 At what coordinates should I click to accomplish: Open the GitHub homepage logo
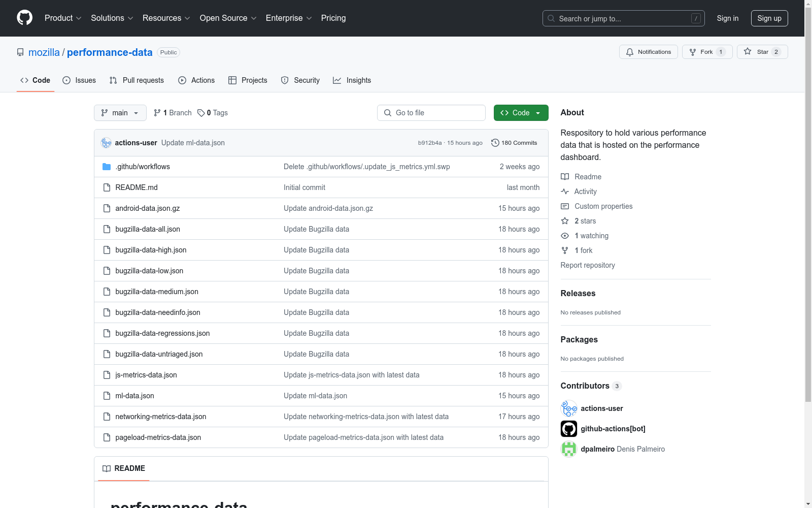[24, 18]
